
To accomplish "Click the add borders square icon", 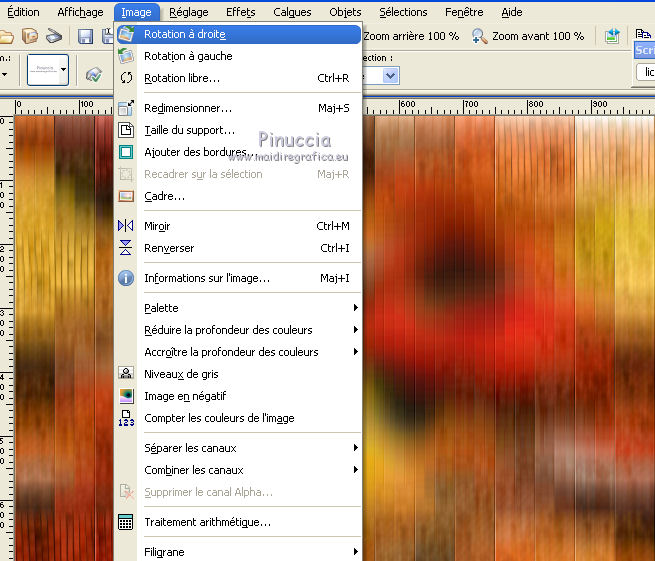I will click(x=126, y=152).
